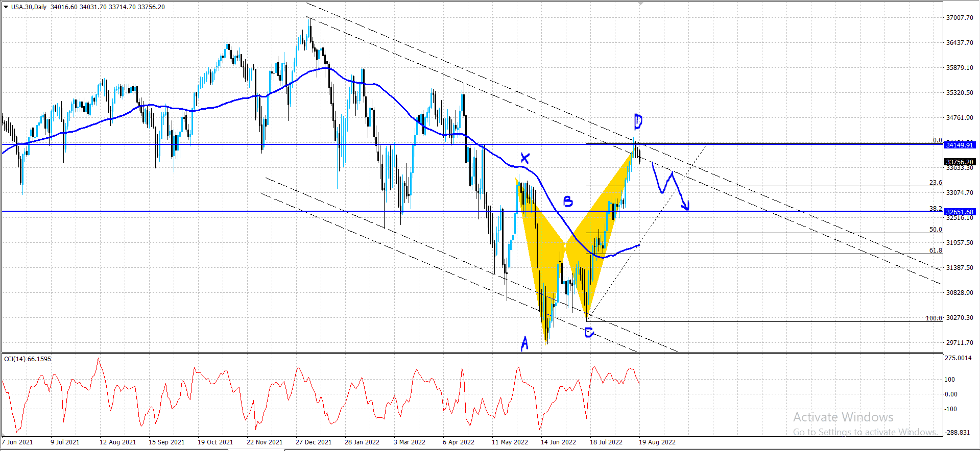Click the hand-drawn C annotation

pos(589,333)
